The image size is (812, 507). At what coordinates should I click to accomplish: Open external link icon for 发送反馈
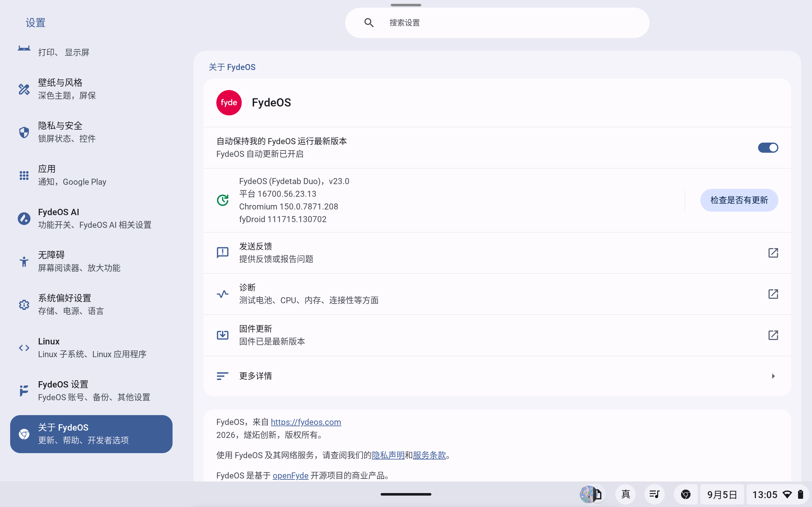(x=773, y=253)
